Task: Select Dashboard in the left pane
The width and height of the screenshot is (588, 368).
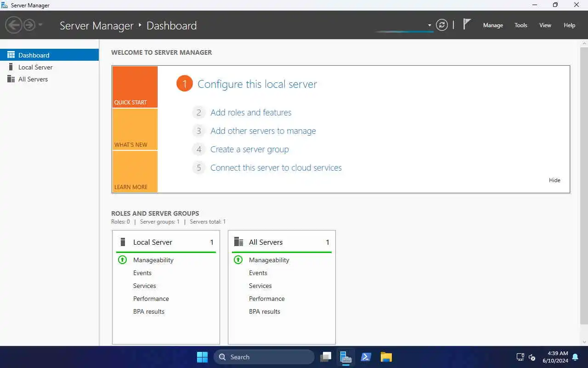Action: [x=50, y=55]
